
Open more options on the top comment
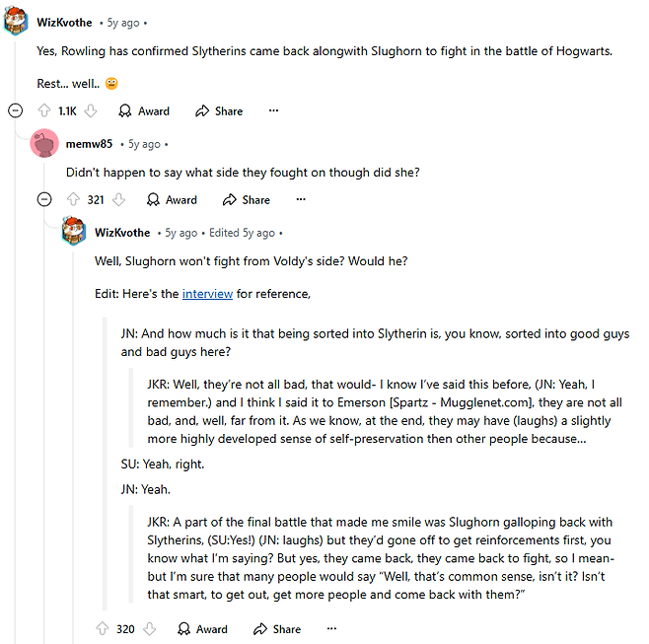[x=273, y=111]
